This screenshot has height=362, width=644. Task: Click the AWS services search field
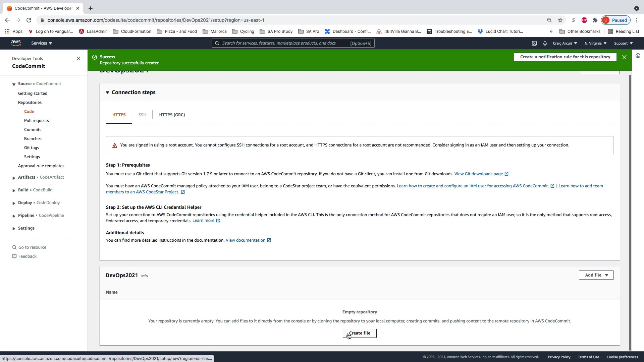click(285, 43)
